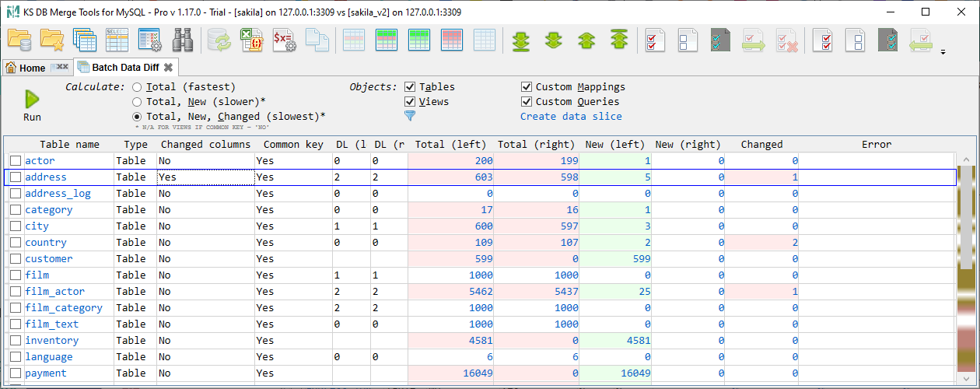Select Total, New, Changed (slowest) option
The image size is (980, 389).
(x=137, y=117)
